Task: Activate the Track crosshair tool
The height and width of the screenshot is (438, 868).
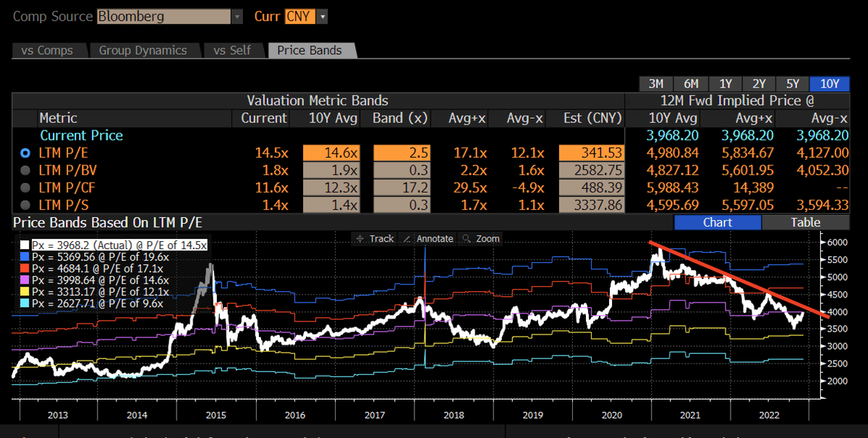Action: pyautogui.click(x=374, y=239)
